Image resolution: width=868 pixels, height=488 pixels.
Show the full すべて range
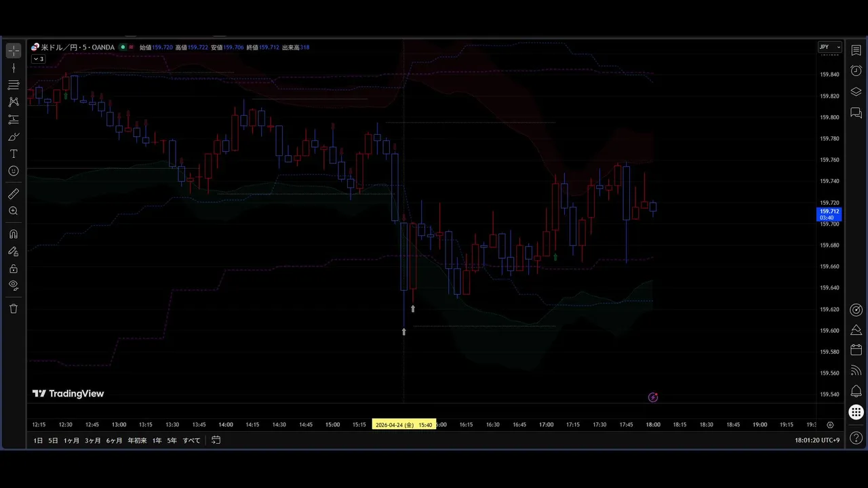191,441
